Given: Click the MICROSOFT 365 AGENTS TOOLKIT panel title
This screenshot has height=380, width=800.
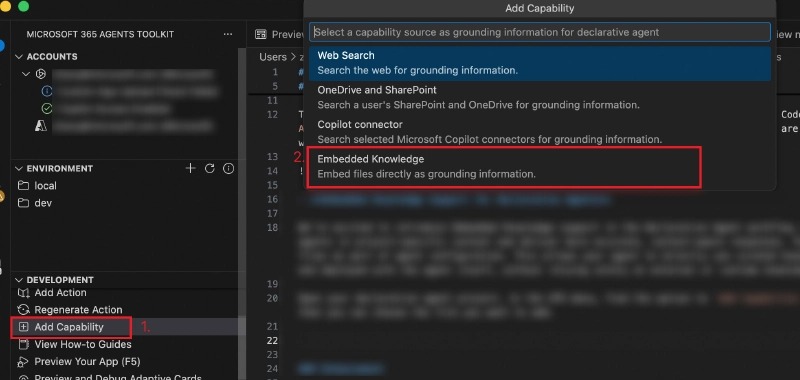Looking at the screenshot, I should click(x=100, y=34).
